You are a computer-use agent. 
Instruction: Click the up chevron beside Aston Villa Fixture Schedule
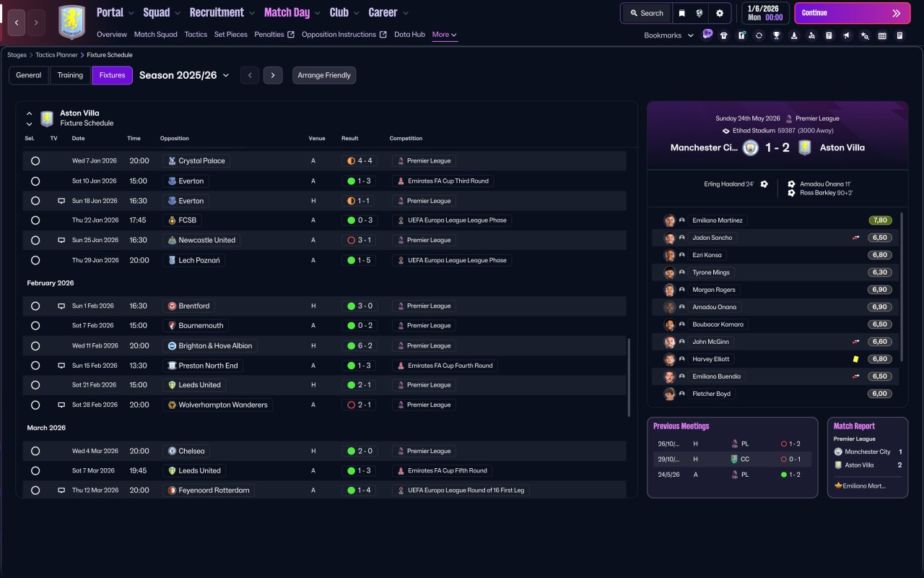point(29,113)
